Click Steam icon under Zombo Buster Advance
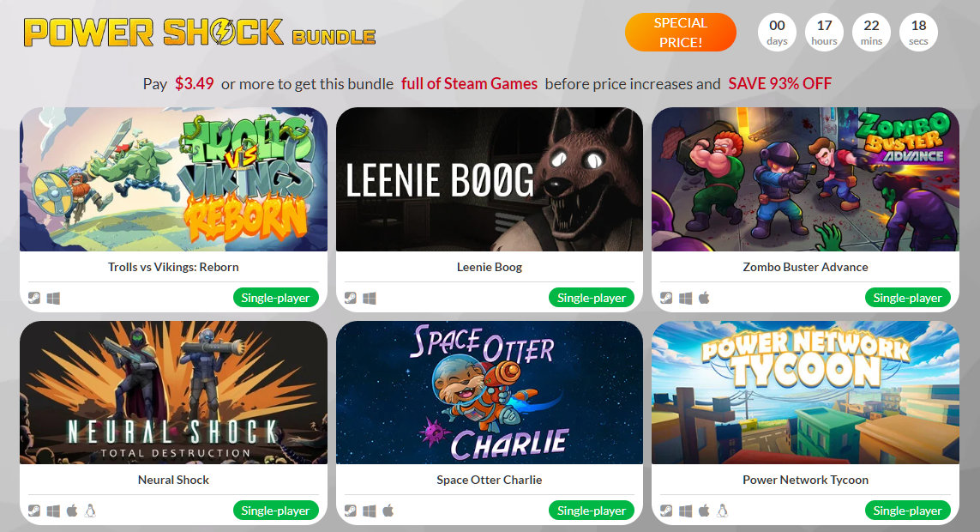The height and width of the screenshot is (532, 980). 666,299
